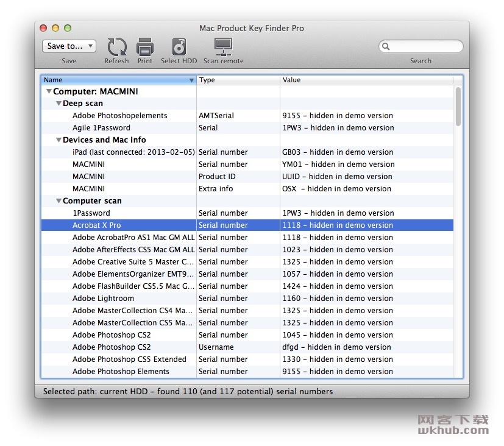This screenshot has width=504, height=446.
Task: Select the Adobe Photoshopelements row
Action: pyautogui.click(x=247, y=116)
